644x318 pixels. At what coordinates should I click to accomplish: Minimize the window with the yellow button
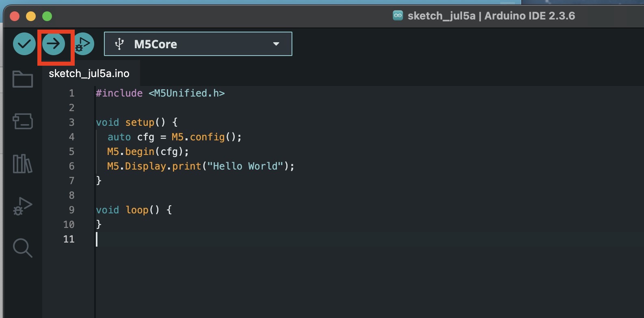coord(31,16)
